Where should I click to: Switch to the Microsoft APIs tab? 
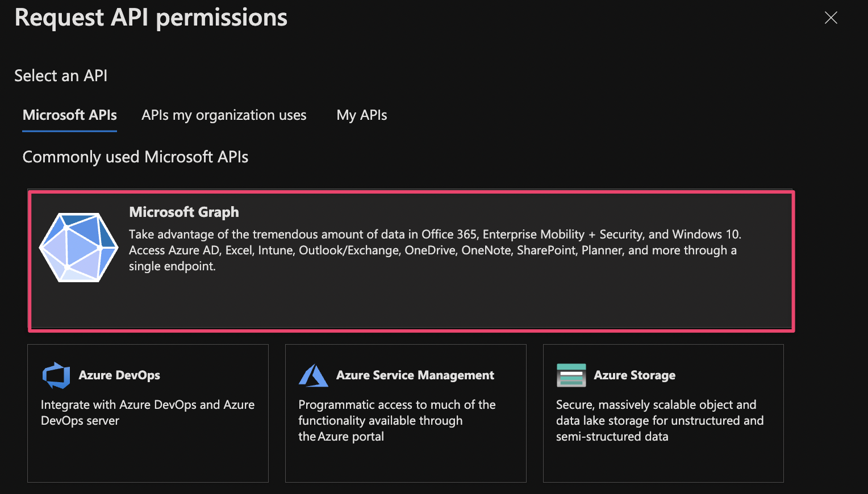pos(70,115)
